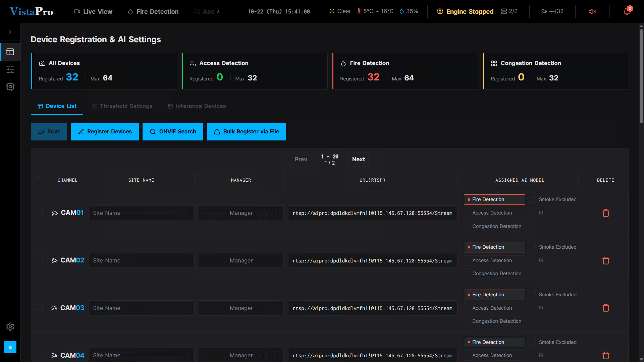Switch to the Inference Devices tab
This screenshot has height=362, width=644.
click(197, 106)
